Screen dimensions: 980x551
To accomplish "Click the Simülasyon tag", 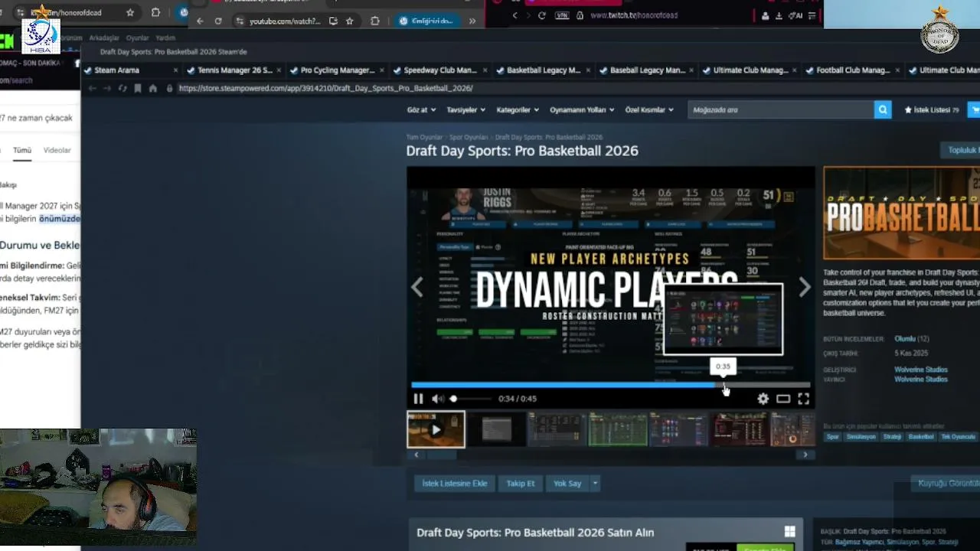I will pyautogui.click(x=861, y=437).
